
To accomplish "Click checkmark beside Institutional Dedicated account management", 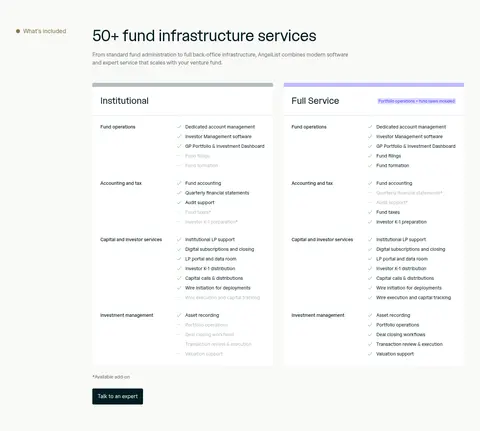I will click(179, 127).
